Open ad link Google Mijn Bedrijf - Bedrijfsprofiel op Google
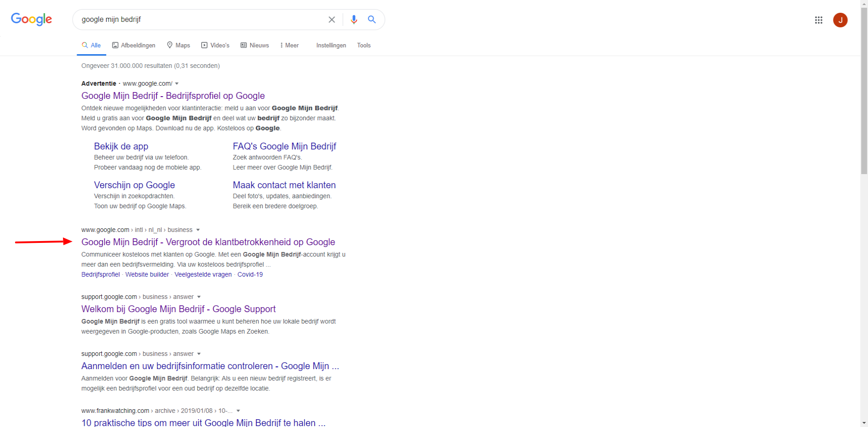Image resolution: width=868 pixels, height=427 pixels. click(x=173, y=96)
